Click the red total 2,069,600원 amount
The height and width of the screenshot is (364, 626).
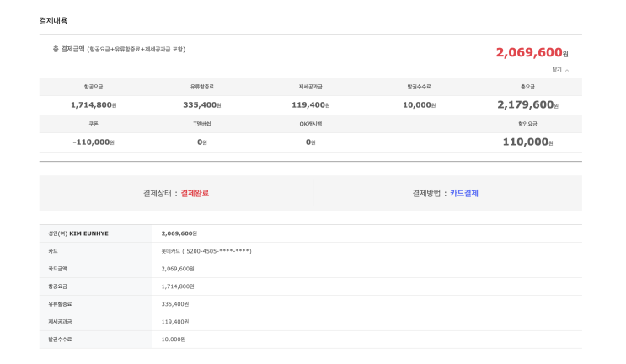coord(532,52)
